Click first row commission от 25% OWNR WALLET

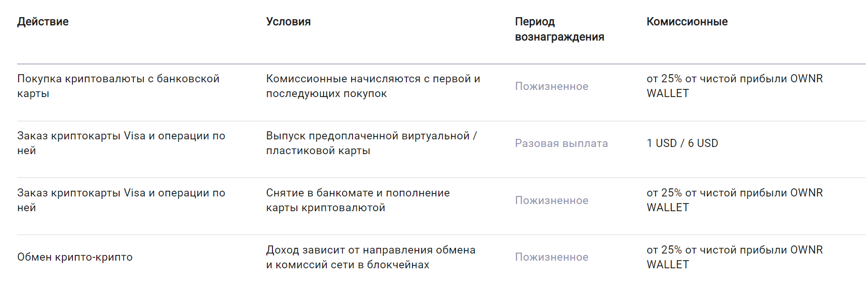point(735,86)
